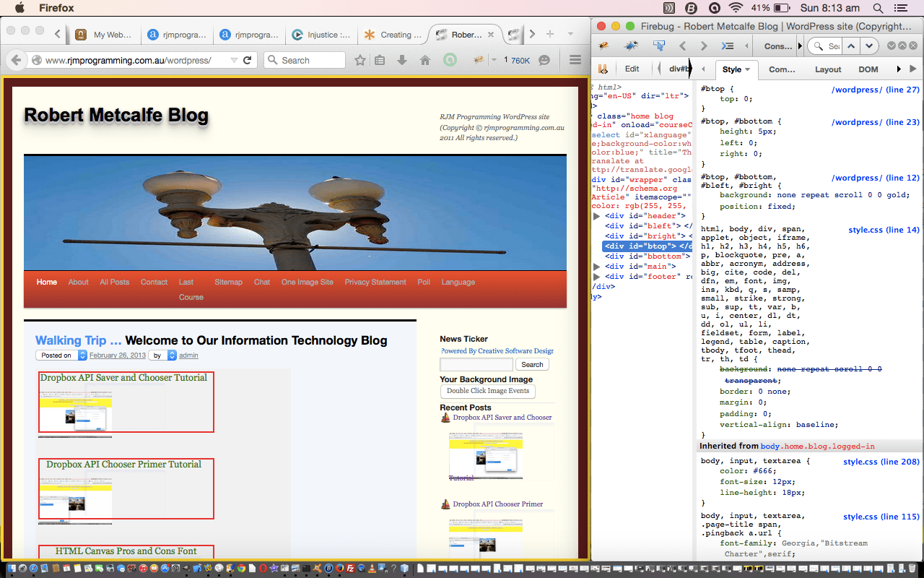Click the green circular toolbar extension icon
Image resolution: width=924 pixels, height=578 pixels.
pos(450,60)
